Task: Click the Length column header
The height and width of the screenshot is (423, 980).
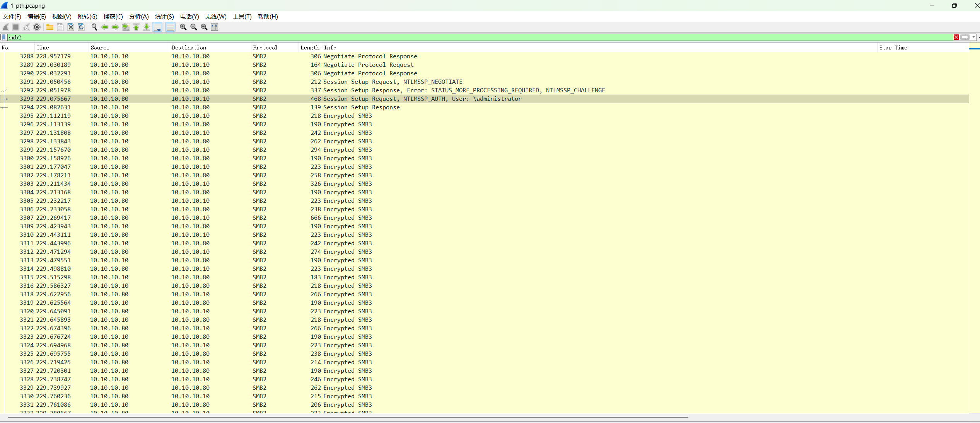Action: click(310, 48)
